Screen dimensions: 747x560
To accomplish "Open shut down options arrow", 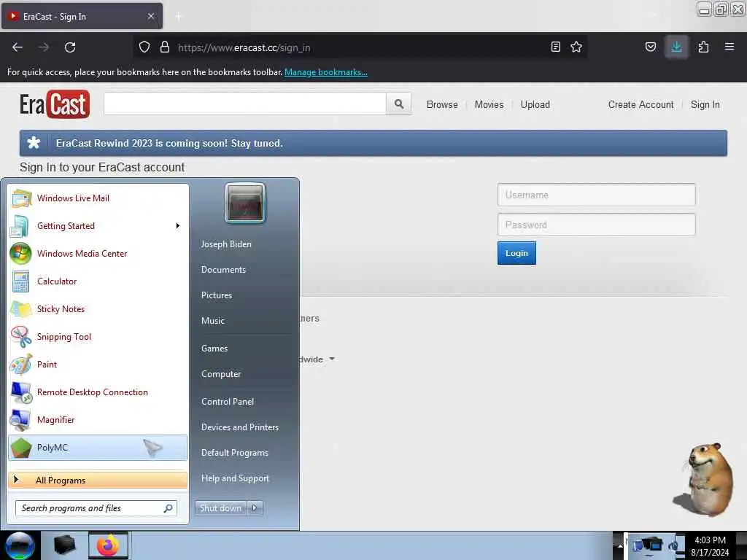I will click(x=255, y=508).
